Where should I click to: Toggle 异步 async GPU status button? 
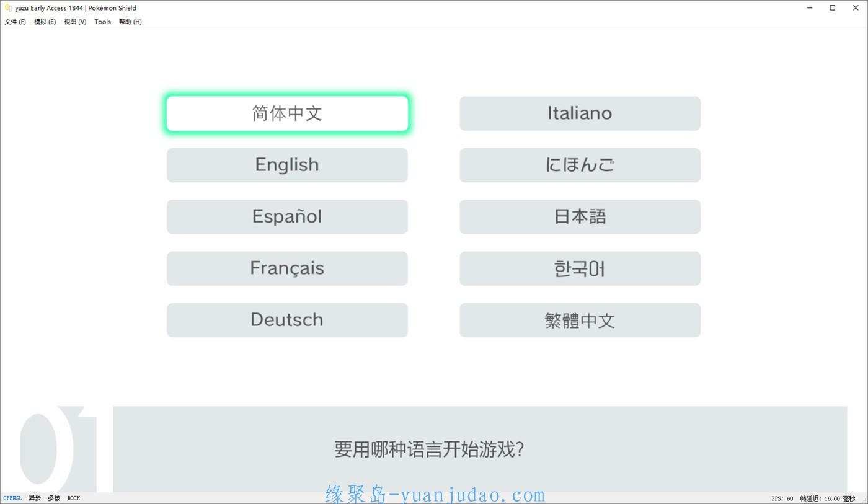[35, 498]
